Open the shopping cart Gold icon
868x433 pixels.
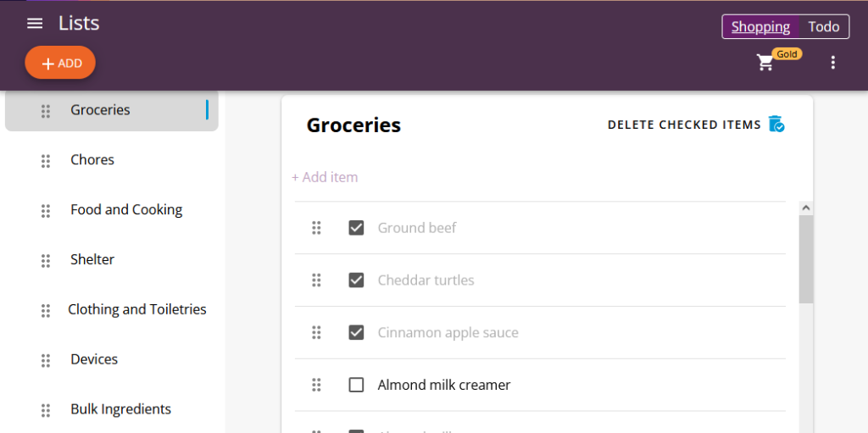pos(765,62)
